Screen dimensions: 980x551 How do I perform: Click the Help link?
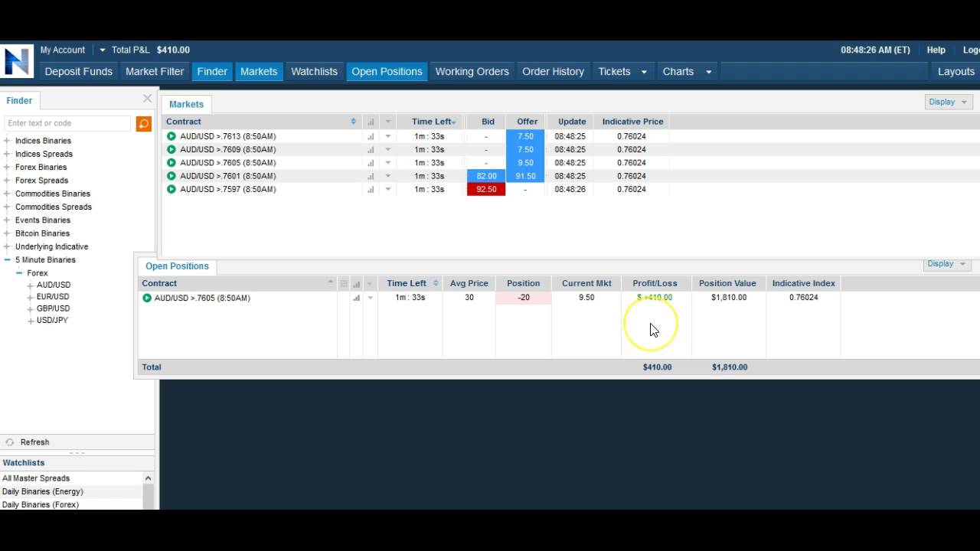(x=936, y=50)
